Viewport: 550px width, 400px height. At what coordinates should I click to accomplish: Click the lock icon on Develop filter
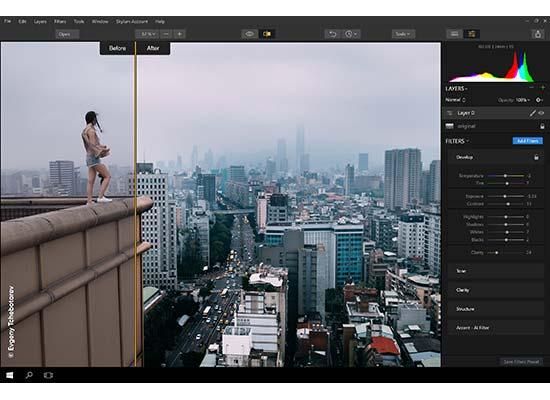[536, 158]
